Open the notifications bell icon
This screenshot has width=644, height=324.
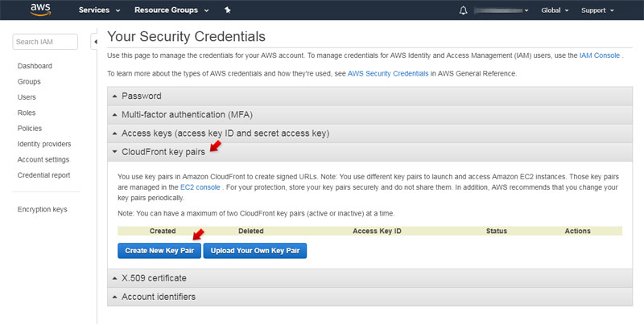pyautogui.click(x=463, y=10)
